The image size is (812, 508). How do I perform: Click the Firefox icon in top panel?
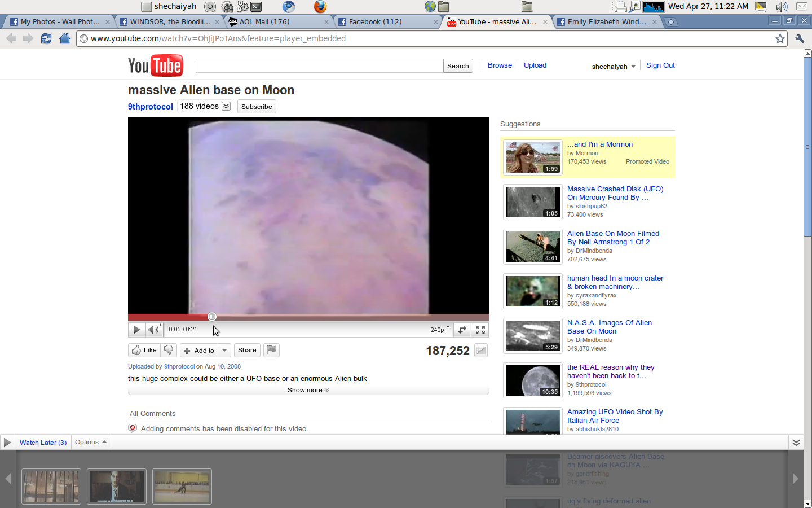click(x=320, y=7)
